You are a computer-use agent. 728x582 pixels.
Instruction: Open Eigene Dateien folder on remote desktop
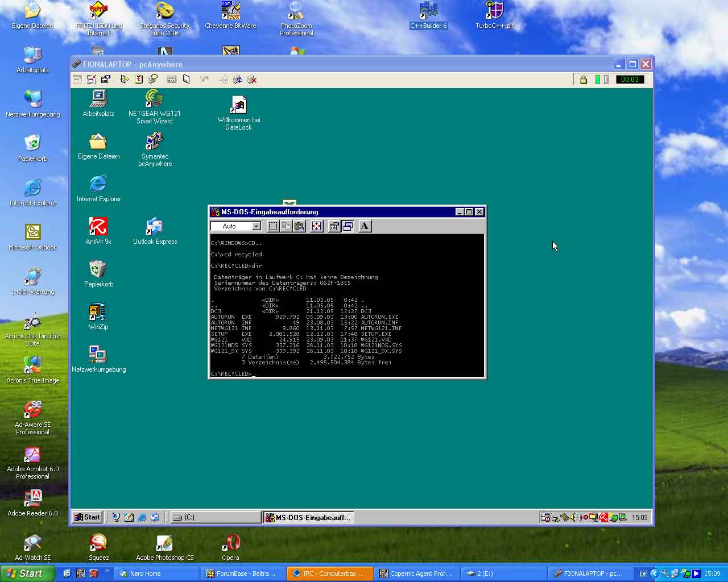(98, 146)
